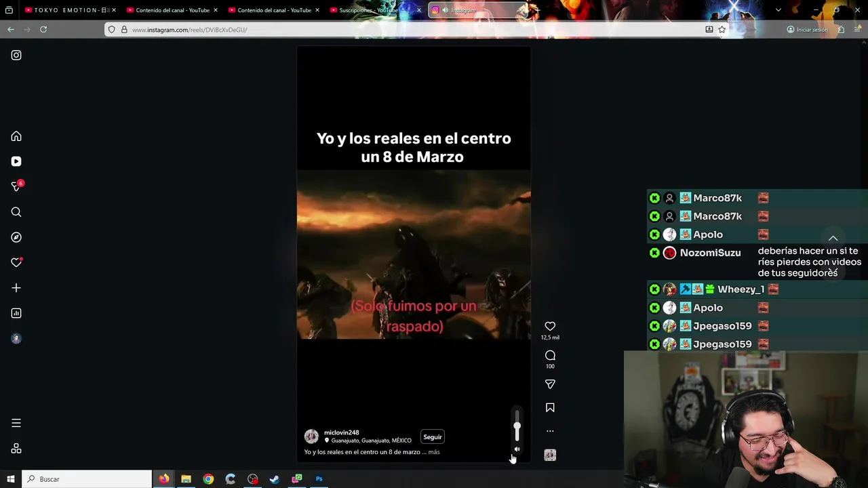Select the Instagram browser tab
This screenshot has width=868, height=488.
(478, 10)
